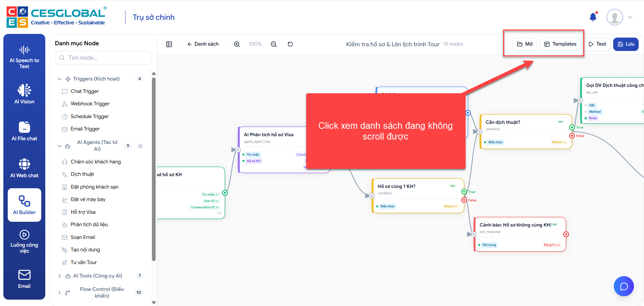Viewport: 644px width, 306px height.
Task: Go to Luồng công việc in sidebar
Action: [x=24, y=242]
